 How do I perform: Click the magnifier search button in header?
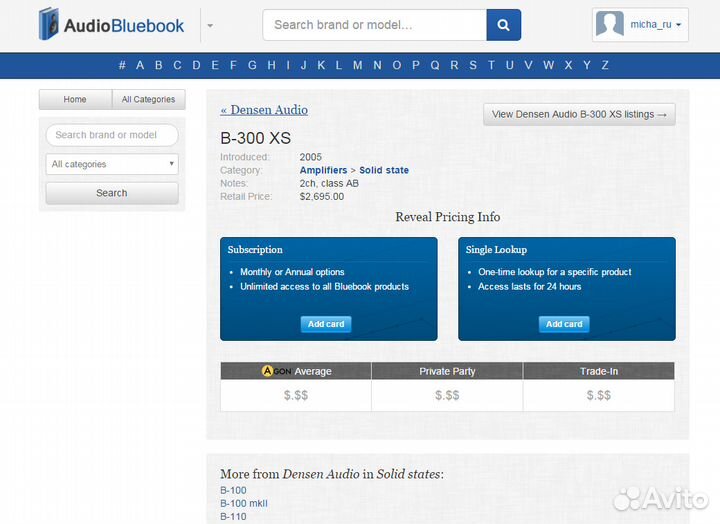pos(504,25)
